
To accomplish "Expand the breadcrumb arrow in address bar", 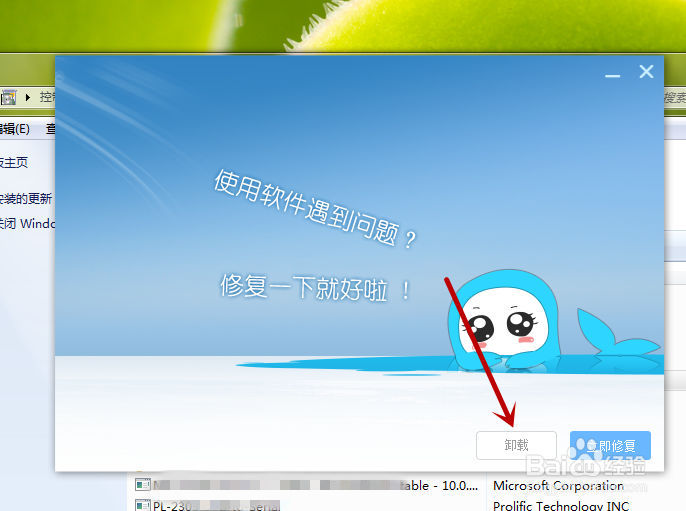I will 28,97.
